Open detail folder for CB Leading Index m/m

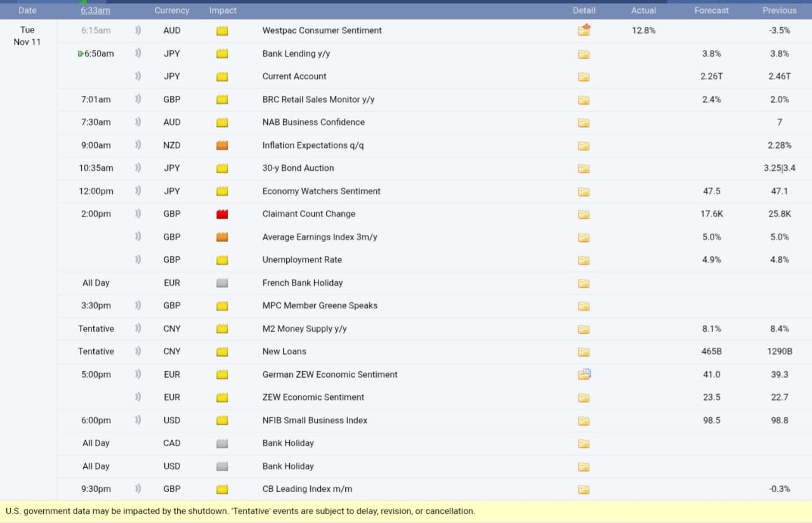tap(584, 489)
